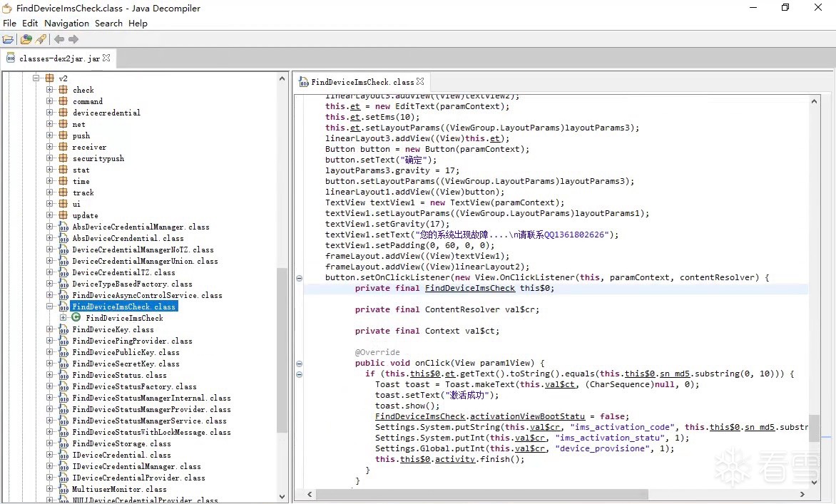Viewport: 836px width, 504px height.
Task: Expand the update package
Action: click(x=50, y=215)
